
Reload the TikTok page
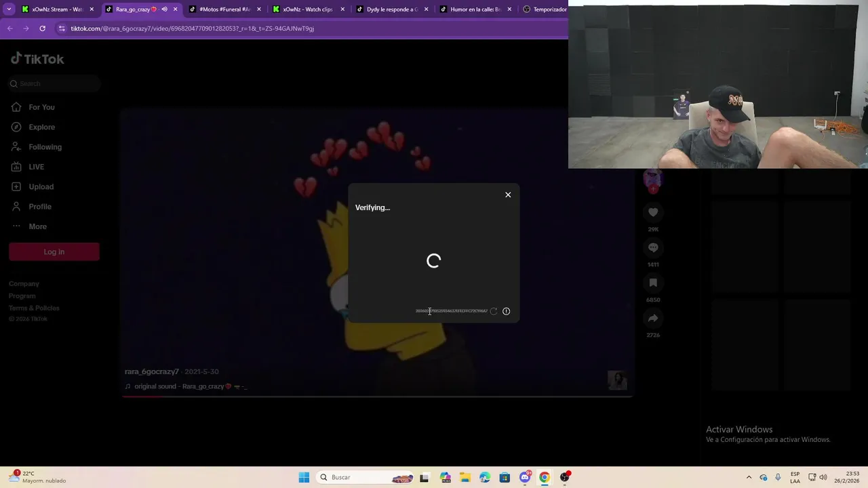pos(42,28)
